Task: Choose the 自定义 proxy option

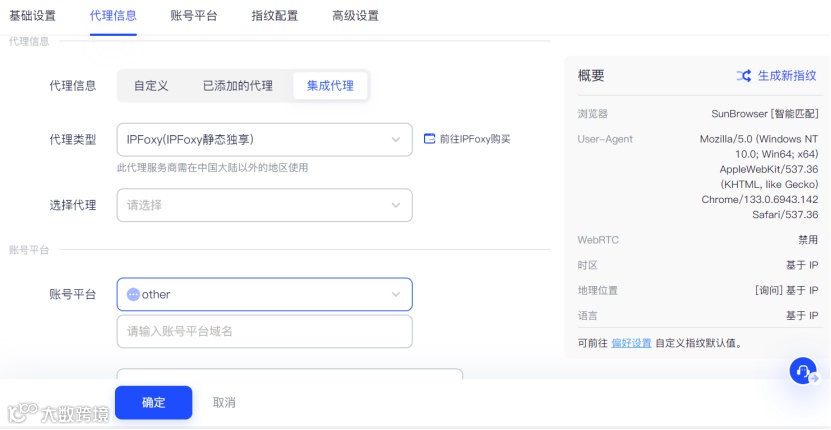Action: coord(151,86)
